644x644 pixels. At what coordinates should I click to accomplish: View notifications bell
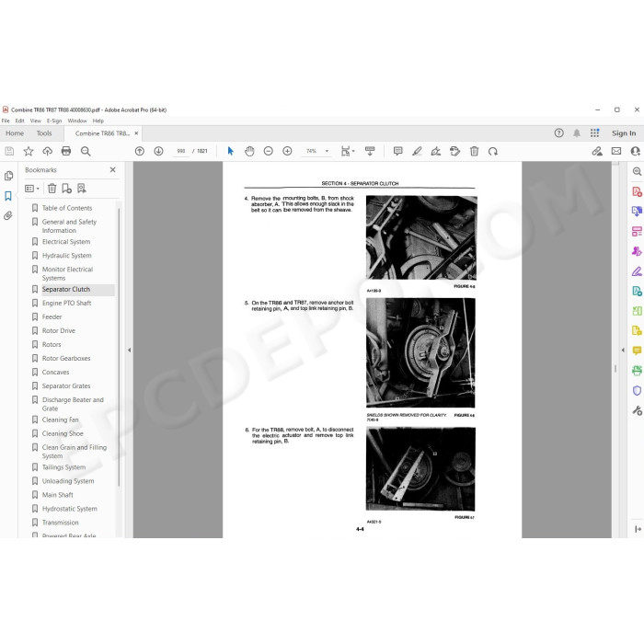coord(577,133)
